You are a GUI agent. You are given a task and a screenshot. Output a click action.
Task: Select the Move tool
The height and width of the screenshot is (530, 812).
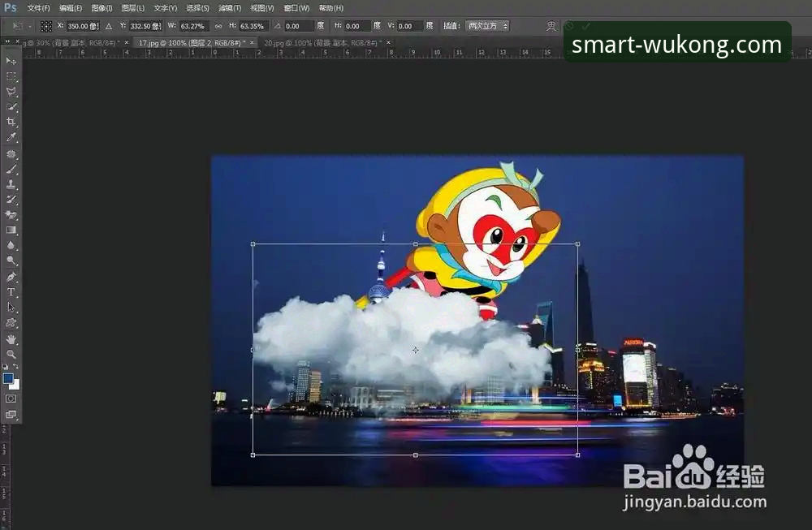[x=11, y=61]
